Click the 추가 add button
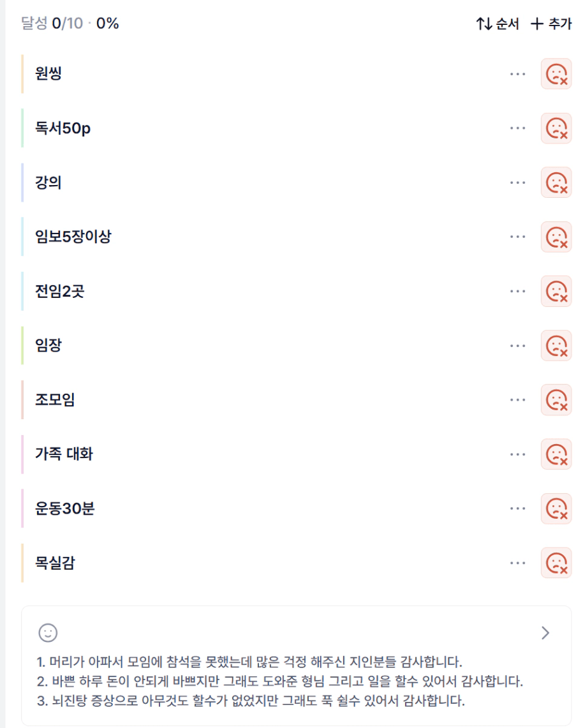Viewport: 576px width, 728px height. pyautogui.click(x=551, y=24)
